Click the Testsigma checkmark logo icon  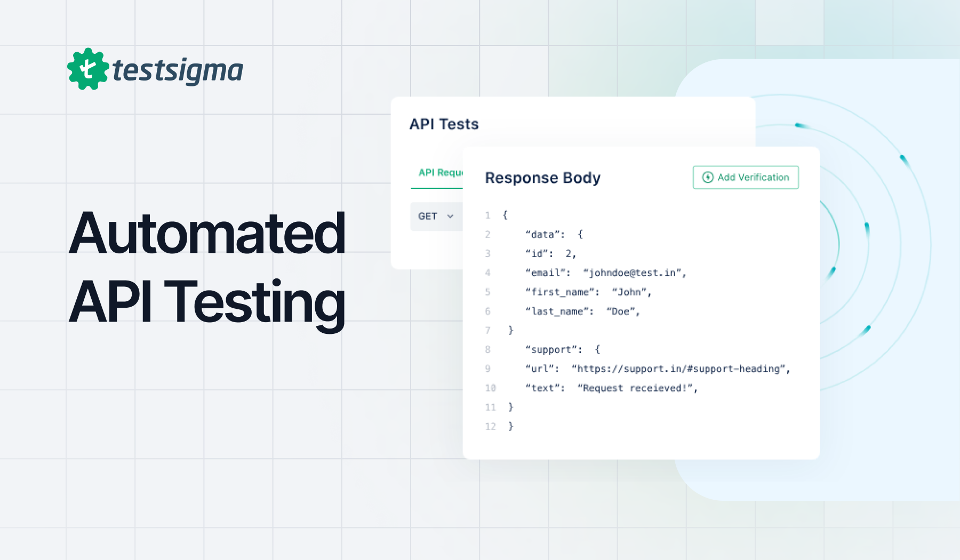(x=89, y=70)
